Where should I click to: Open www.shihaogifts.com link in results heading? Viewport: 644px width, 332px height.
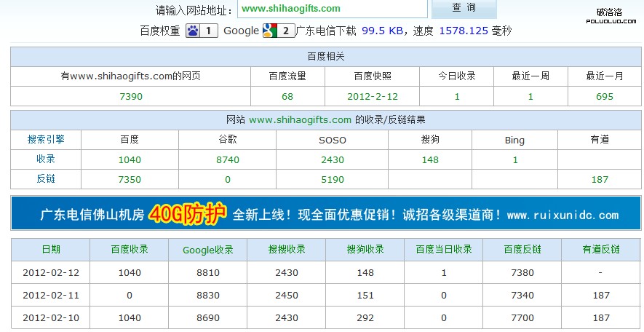(x=300, y=119)
